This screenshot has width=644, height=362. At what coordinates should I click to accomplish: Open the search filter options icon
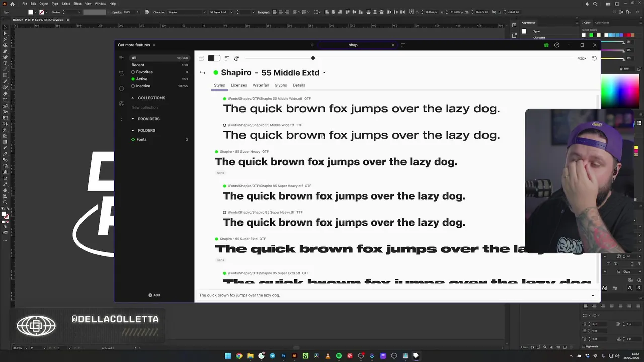pyautogui.click(x=403, y=45)
